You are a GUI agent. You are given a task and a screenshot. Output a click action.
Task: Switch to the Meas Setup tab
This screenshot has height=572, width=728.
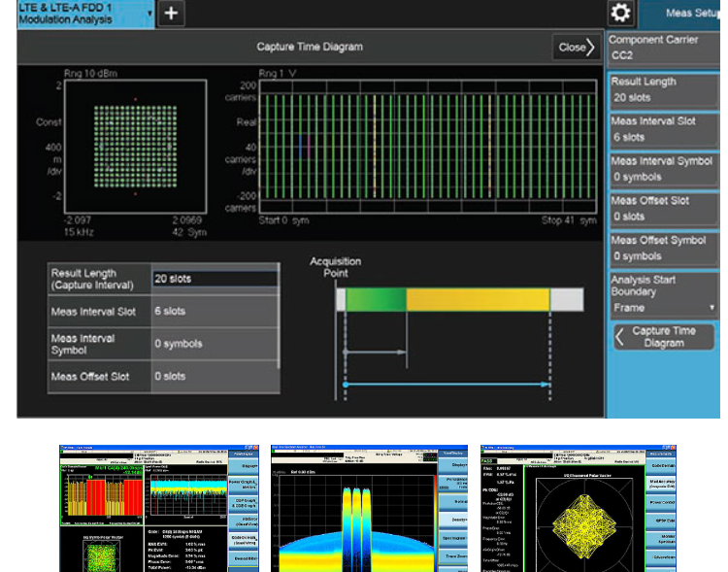[x=680, y=13]
